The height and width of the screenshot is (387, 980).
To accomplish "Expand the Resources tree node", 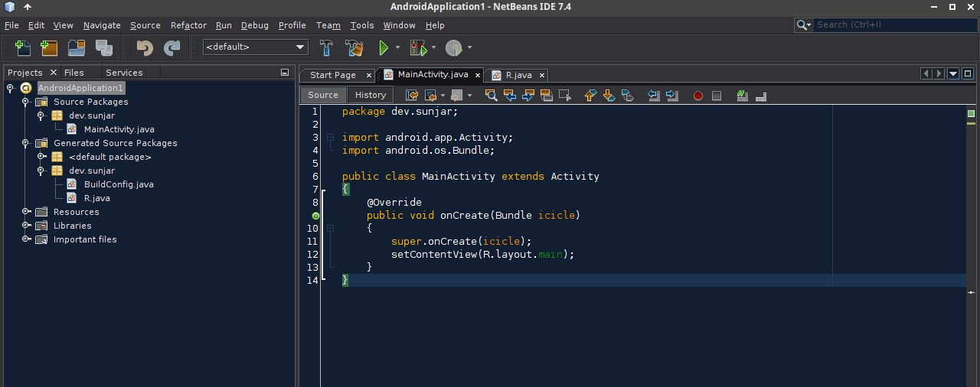I will click(25, 212).
